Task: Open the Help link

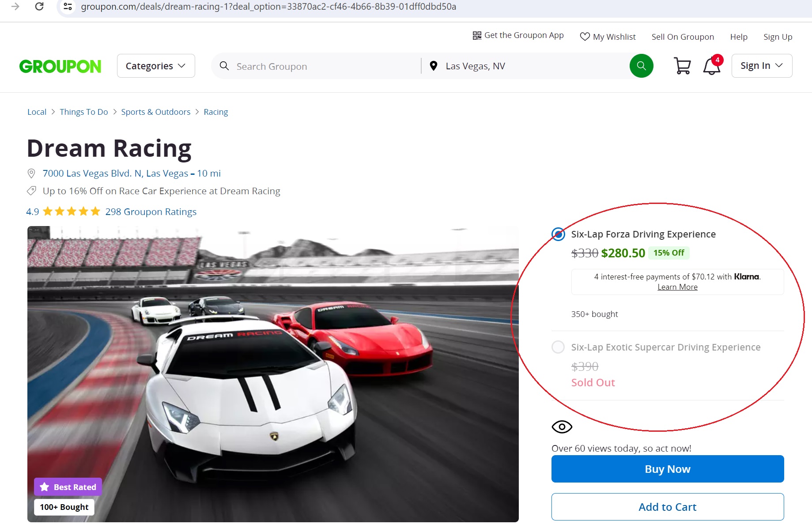Action: (x=739, y=37)
